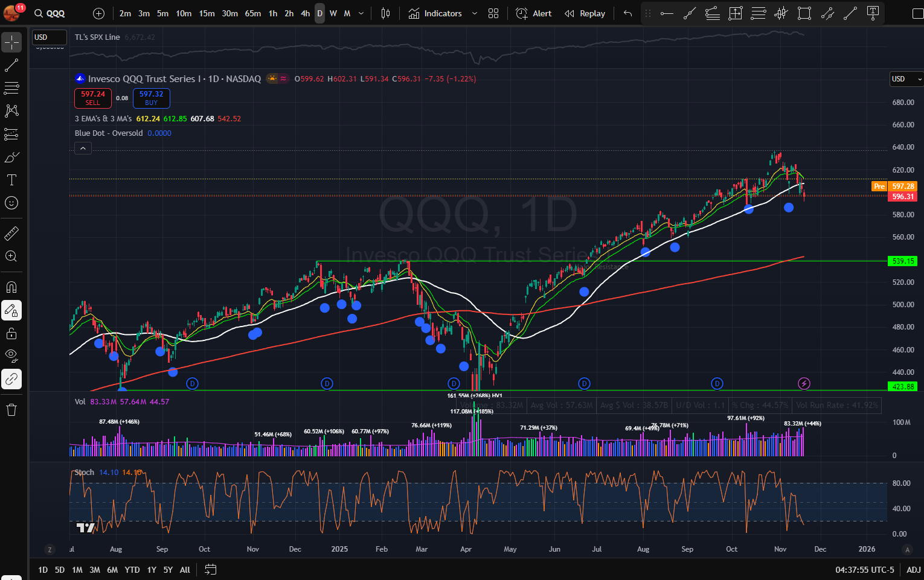Open the user profile avatar menu
924x580 pixels.
click(11, 12)
